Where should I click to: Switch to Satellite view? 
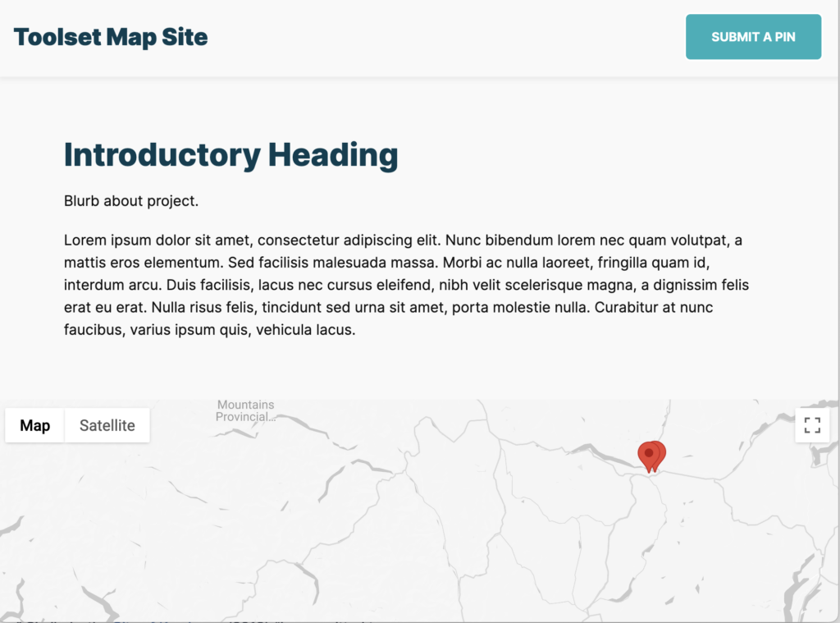pos(107,425)
